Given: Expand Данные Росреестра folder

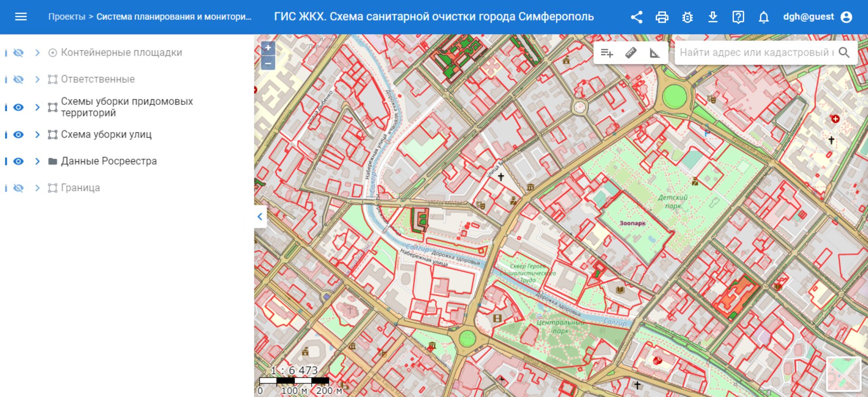Looking at the screenshot, I should [38, 161].
